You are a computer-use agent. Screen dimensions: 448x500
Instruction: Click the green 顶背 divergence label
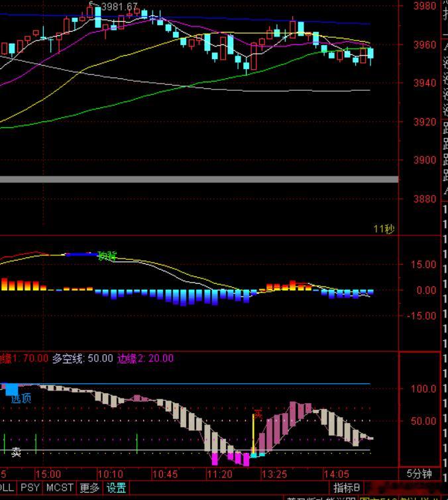107,256
